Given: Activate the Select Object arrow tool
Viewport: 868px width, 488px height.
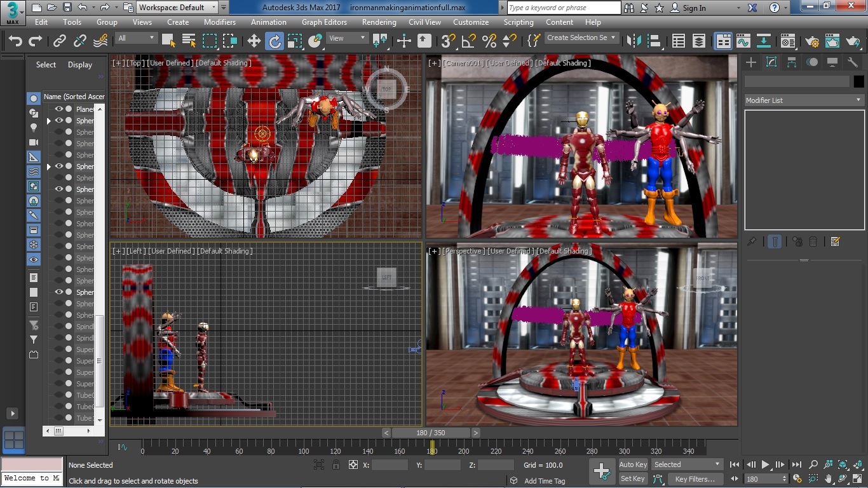Looking at the screenshot, I should [168, 41].
